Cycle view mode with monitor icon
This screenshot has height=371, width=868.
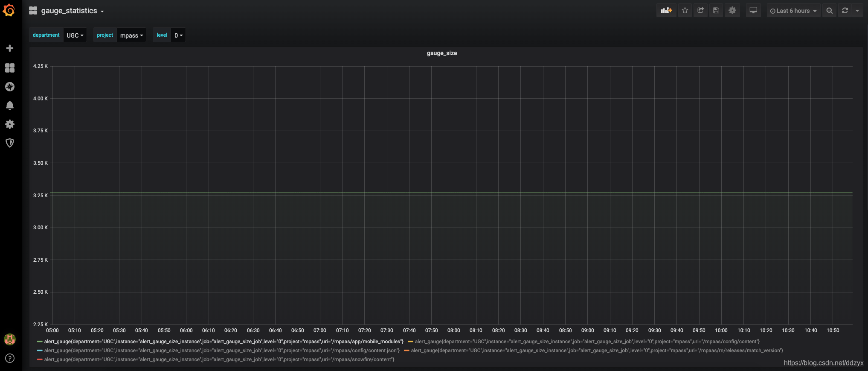(x=753, y=11)
